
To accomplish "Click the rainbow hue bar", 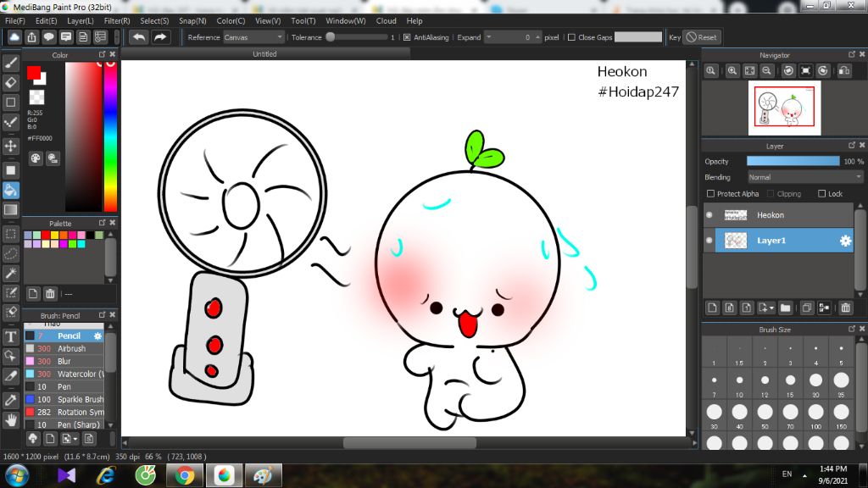I will tap(110, 136).
